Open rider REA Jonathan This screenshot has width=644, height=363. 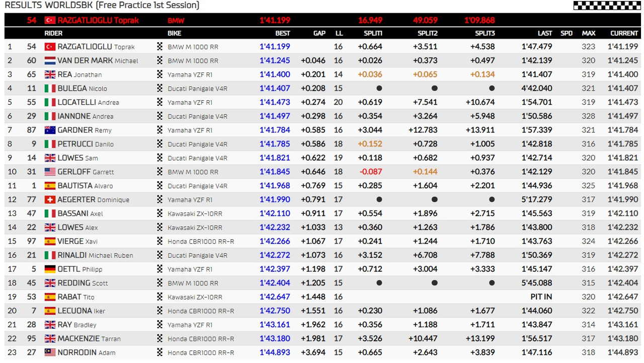pyautogui.click(x=79, y=75)
